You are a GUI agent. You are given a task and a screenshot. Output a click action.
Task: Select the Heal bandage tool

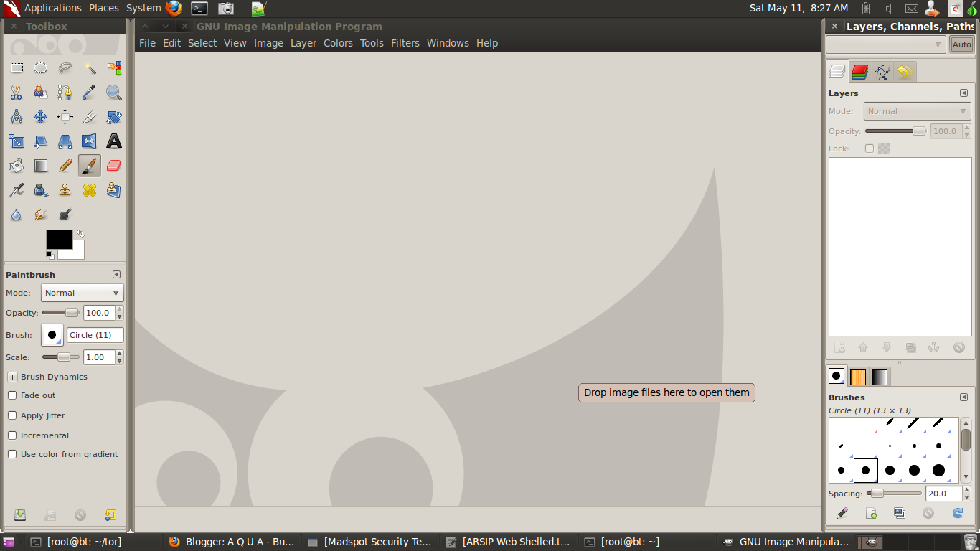(x=90, y=190)
